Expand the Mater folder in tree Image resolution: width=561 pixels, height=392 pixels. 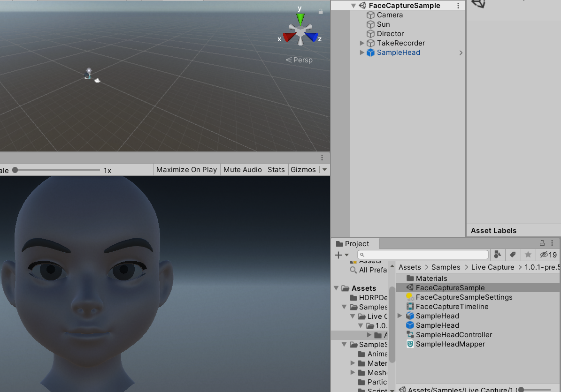[x=353, y=363]
